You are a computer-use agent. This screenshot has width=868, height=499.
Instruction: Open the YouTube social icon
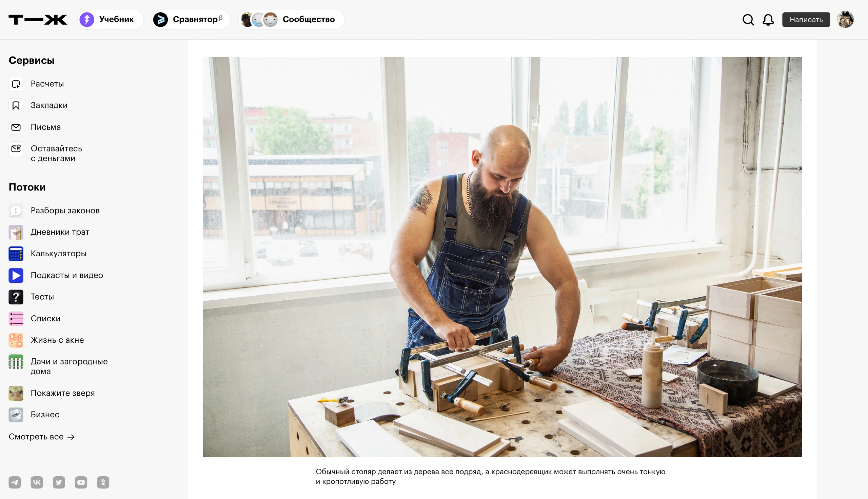pos(81,482)
